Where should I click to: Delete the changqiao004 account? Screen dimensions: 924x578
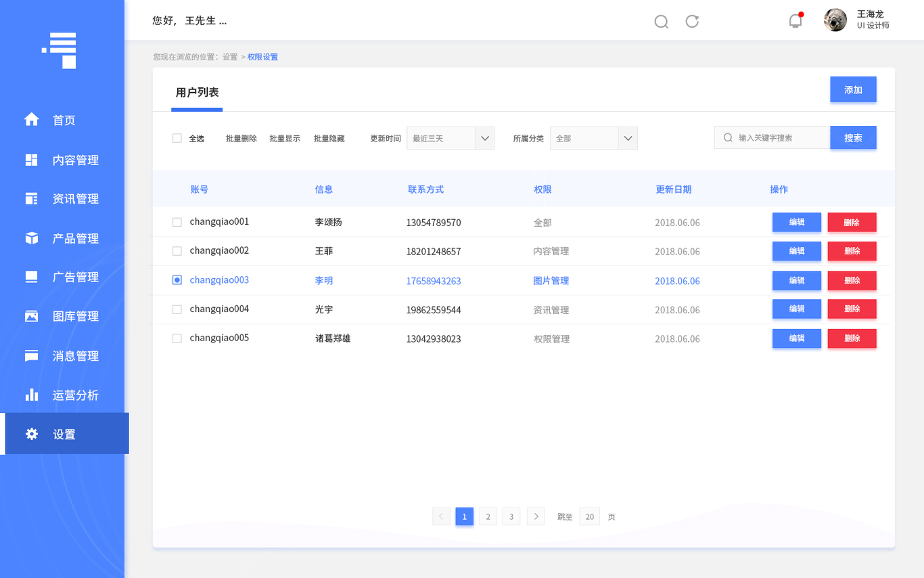[852, 309]
